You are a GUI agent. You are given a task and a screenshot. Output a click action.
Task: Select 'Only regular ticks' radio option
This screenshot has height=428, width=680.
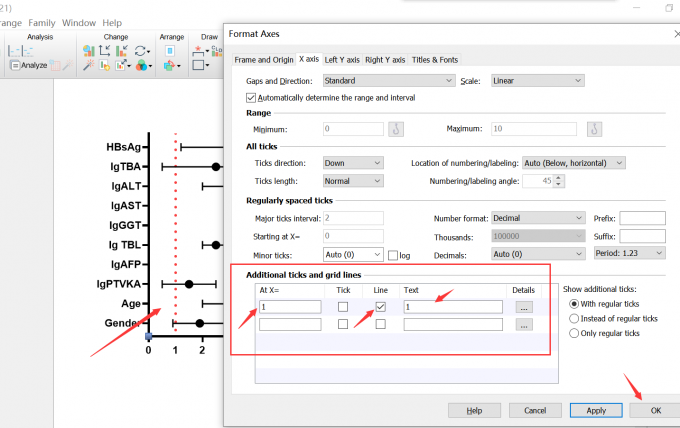(x=573, y=333)
